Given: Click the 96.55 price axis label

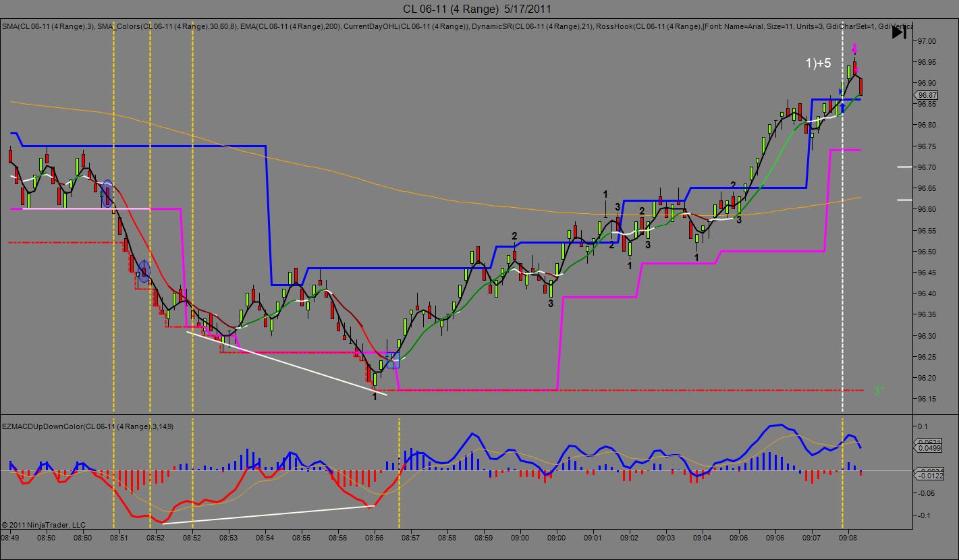Looking at the screenshot, I should pyautogui.click(x=927, y=230).
